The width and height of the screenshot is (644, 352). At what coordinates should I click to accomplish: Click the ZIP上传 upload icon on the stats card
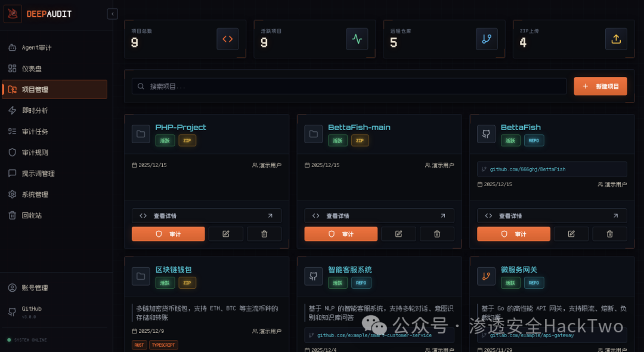click(x=616, y=39)
